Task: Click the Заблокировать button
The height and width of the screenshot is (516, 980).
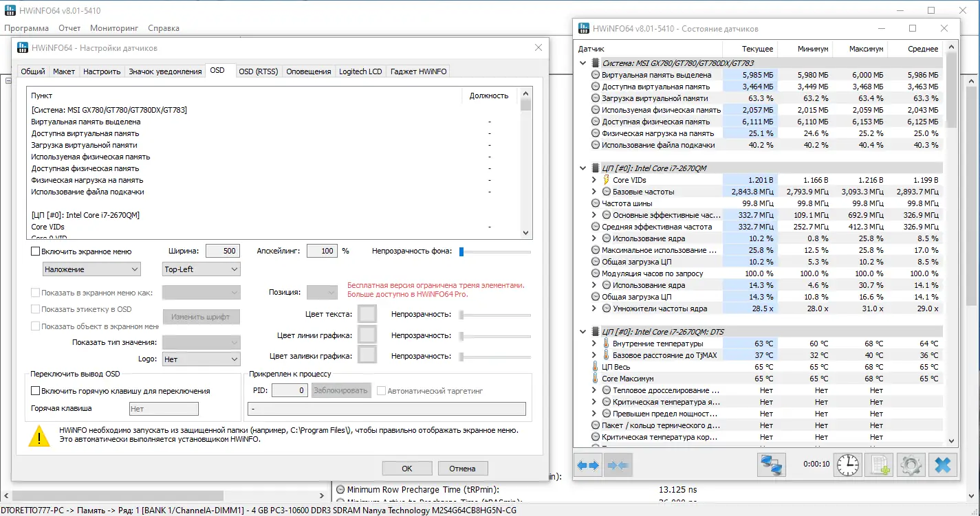Action: point(341,391)
